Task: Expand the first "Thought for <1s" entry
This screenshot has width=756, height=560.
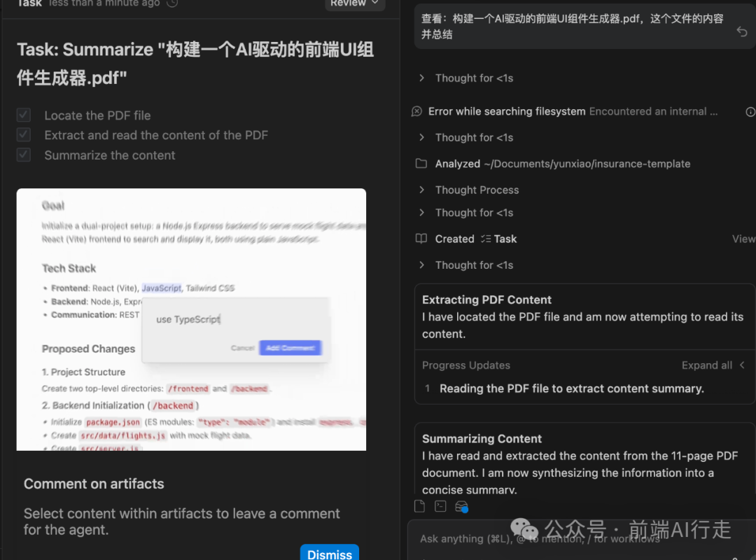Action: click(474, 78)
